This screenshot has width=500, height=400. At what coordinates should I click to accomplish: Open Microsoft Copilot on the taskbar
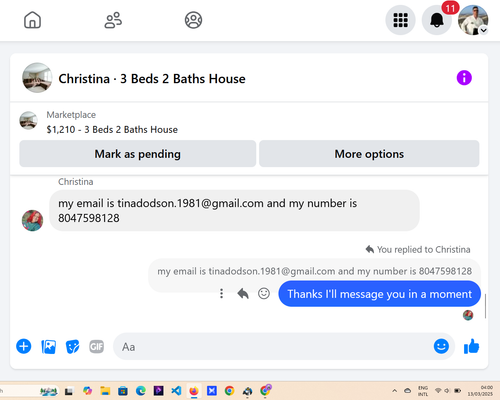[87, 390]
